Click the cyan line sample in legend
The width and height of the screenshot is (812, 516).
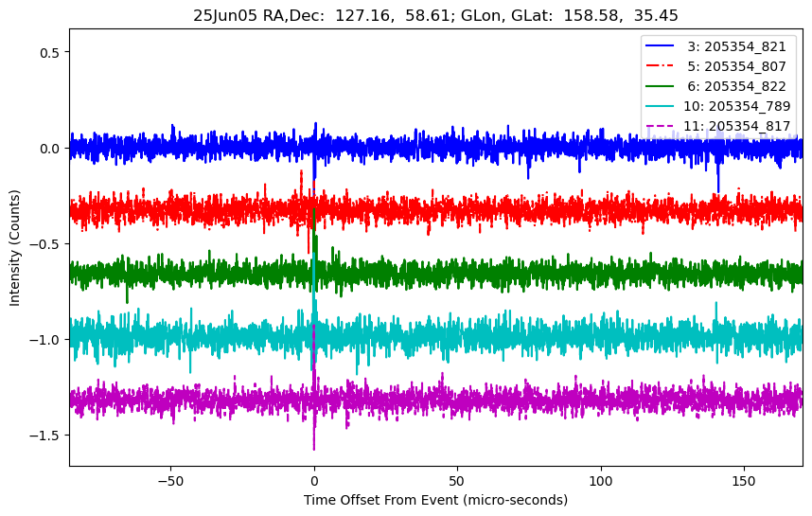pos(660,106)
